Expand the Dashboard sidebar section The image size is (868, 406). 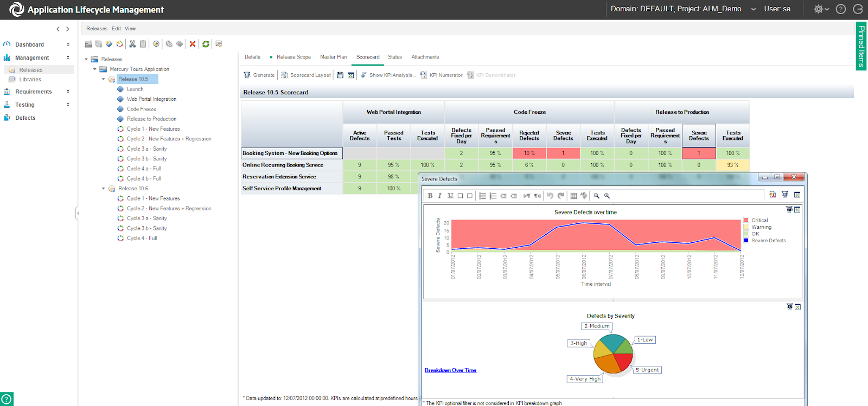68,44
